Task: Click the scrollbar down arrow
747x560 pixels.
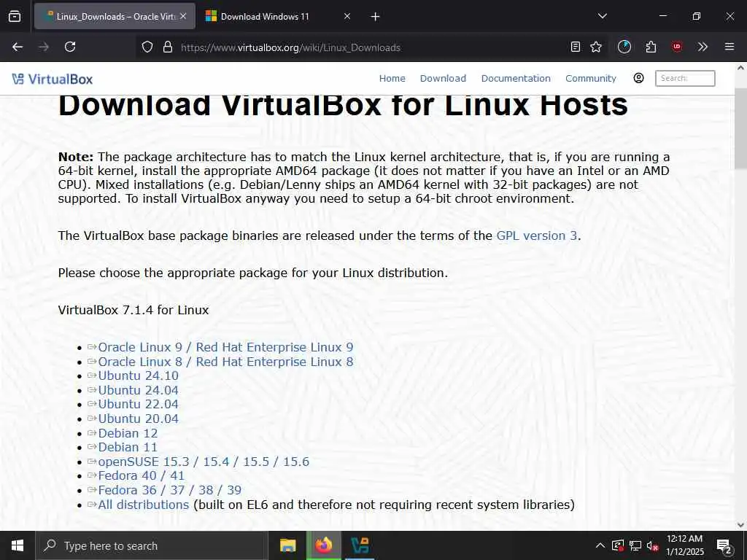Action: [740, 525]
